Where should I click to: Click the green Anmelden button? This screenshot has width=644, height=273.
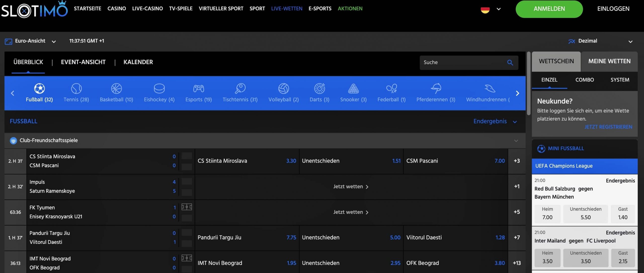pos(549,9)
